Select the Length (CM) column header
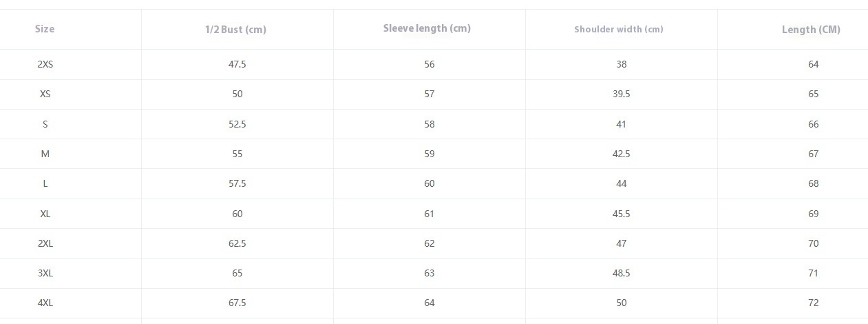 811,30
